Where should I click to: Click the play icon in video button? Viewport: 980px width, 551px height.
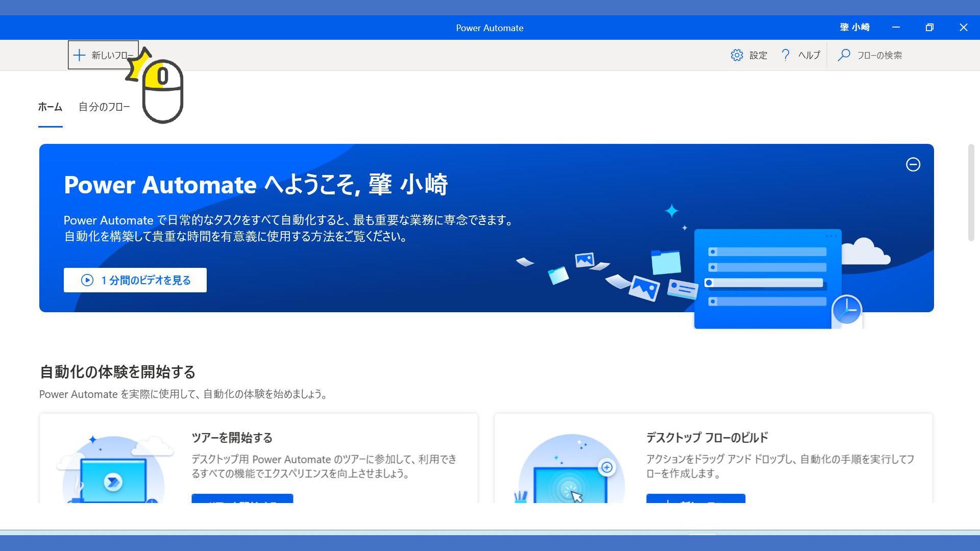87,280
